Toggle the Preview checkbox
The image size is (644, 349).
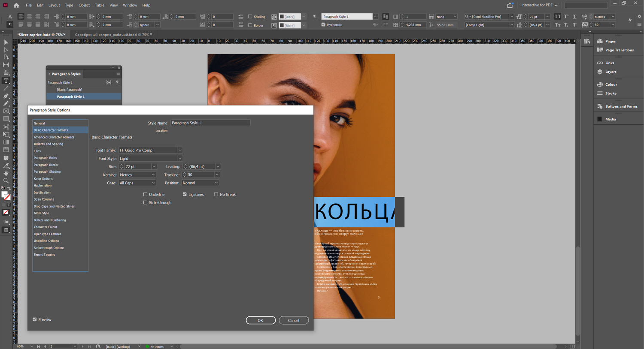pos(35,319)
